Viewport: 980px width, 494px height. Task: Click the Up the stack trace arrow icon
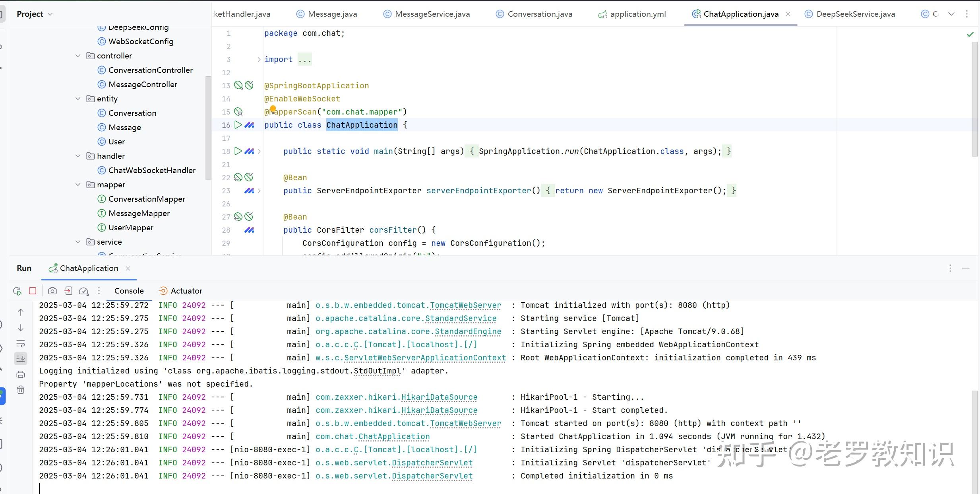coord(21,312)
